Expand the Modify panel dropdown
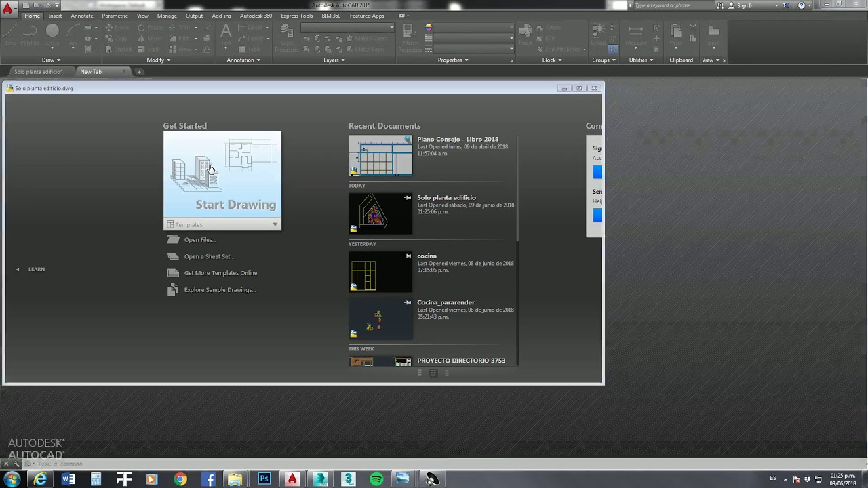 (159, 60)
